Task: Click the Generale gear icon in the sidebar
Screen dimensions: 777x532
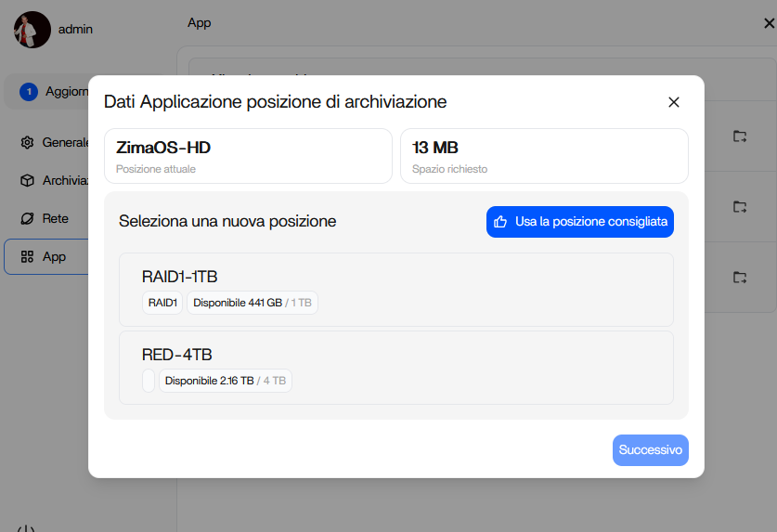Action: click(x=27, y=142)
